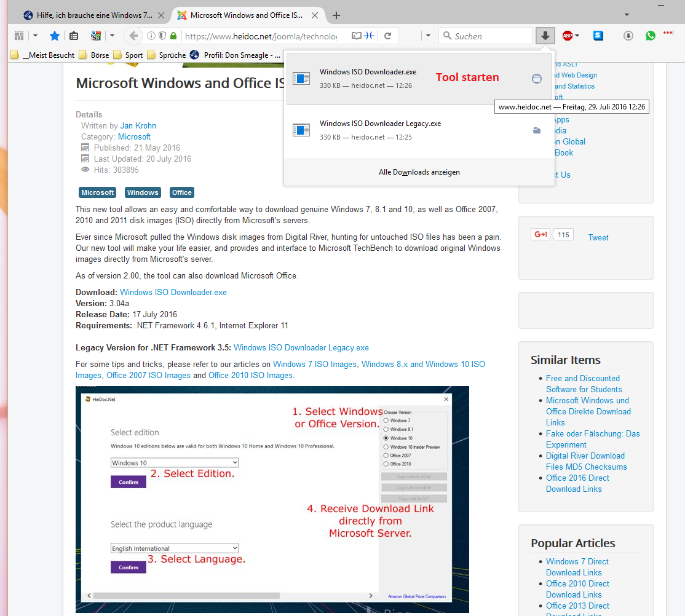The width and height of the screenshot is (685, 616).
Task: Click Windows ISO Downloader Legacy.exe page link
Action: click(301, 348)
